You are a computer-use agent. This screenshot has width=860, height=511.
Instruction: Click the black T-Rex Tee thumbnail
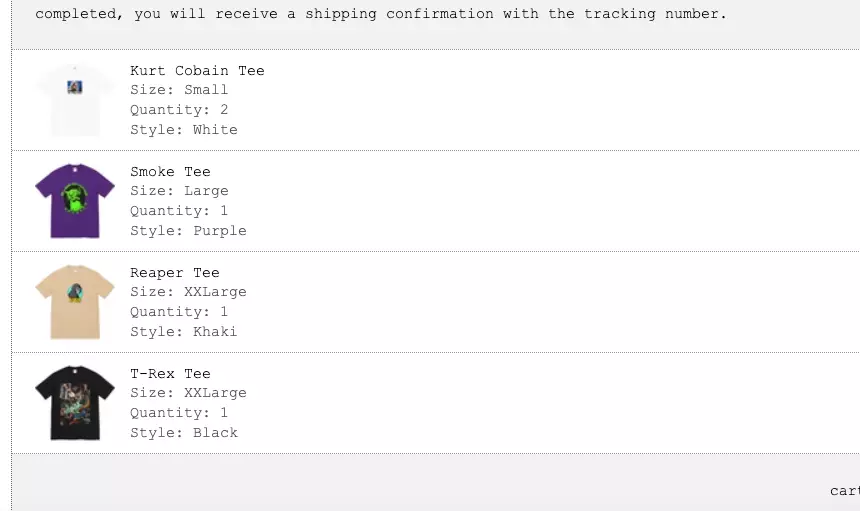pyautogui.click(x=75, y=403)
